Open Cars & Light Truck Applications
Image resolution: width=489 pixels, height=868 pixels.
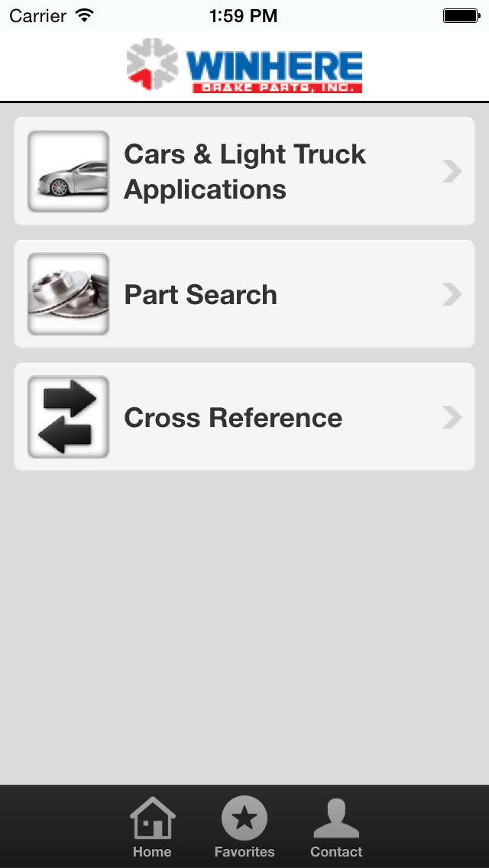[244, 170]
